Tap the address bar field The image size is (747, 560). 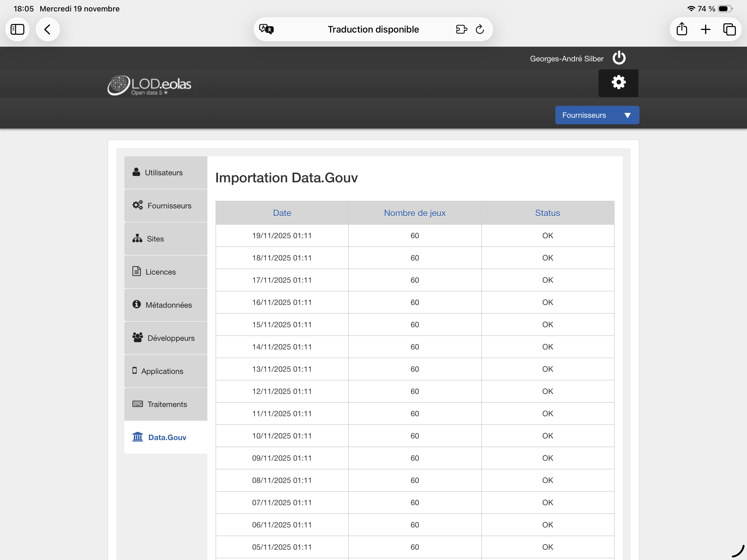coord(373,29)
